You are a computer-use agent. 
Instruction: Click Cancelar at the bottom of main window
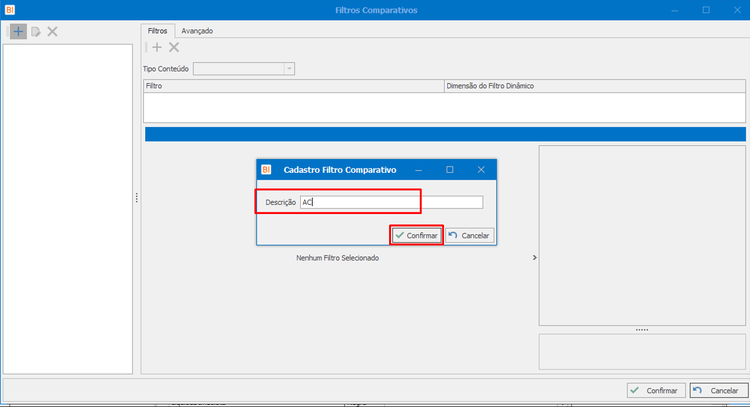(719, 391)
